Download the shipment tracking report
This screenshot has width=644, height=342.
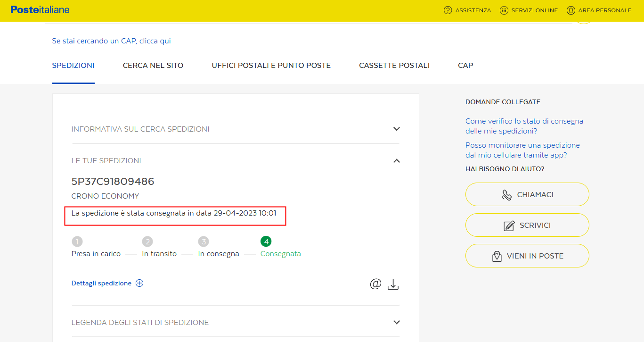[x=393, y=284]
